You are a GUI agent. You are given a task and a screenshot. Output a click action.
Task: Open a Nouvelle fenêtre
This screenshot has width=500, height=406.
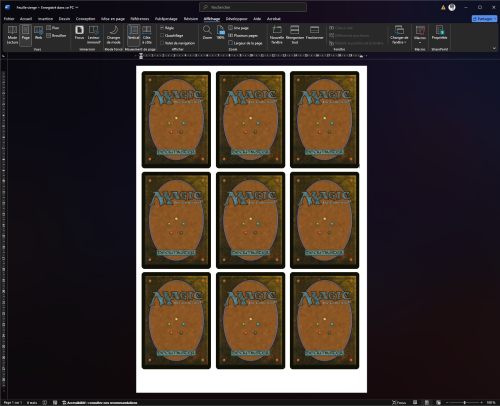pos(277,35)
